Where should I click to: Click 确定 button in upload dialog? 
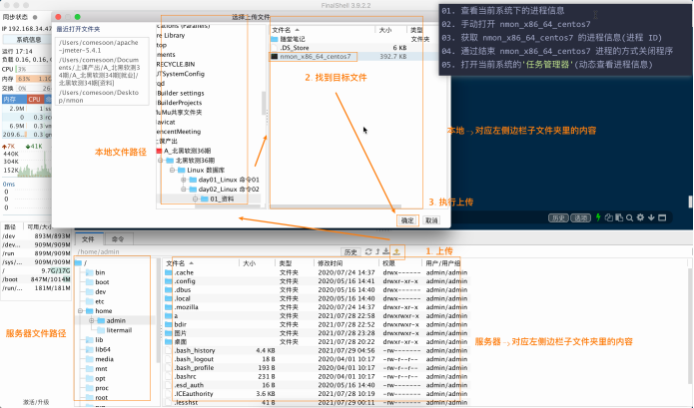(407, 220)
